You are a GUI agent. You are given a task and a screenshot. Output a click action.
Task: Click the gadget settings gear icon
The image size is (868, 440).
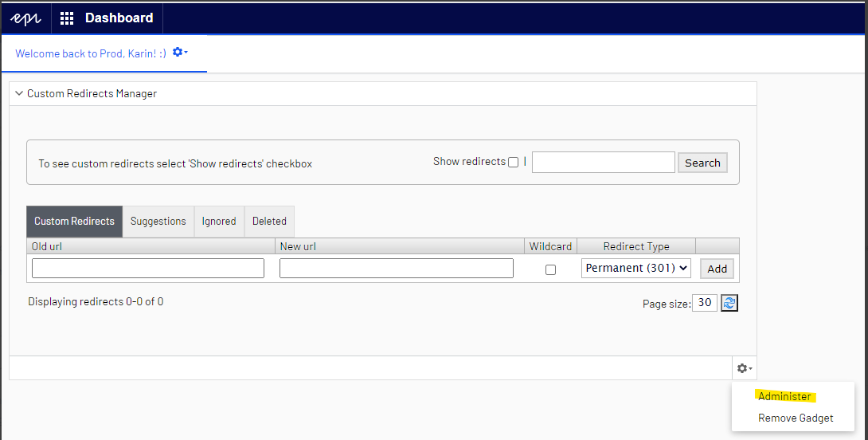(744, 368)
